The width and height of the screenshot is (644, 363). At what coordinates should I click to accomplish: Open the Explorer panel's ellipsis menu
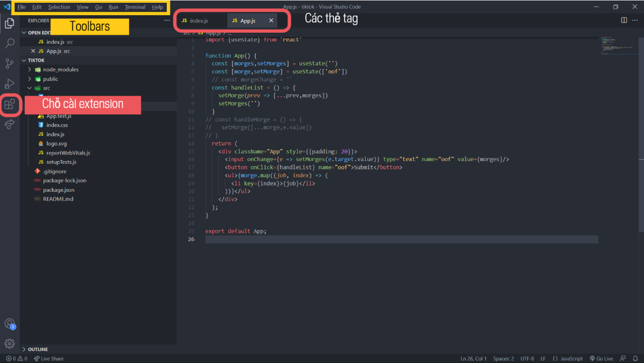pyautogui.click(x=167, y=21)
